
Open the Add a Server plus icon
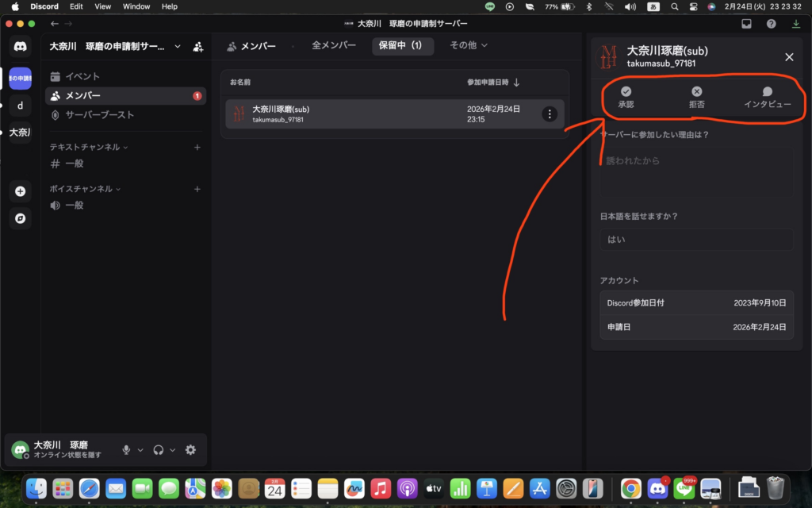pos(20,191)
